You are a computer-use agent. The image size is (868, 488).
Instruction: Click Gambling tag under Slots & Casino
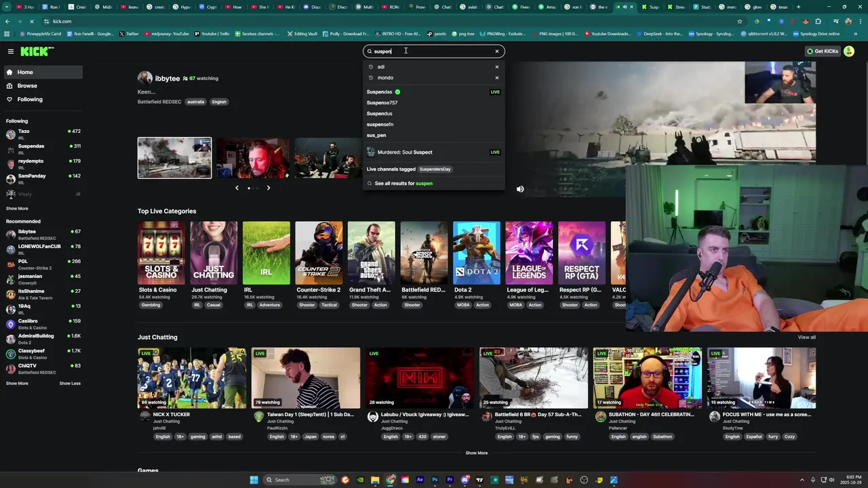click(151, 305)
